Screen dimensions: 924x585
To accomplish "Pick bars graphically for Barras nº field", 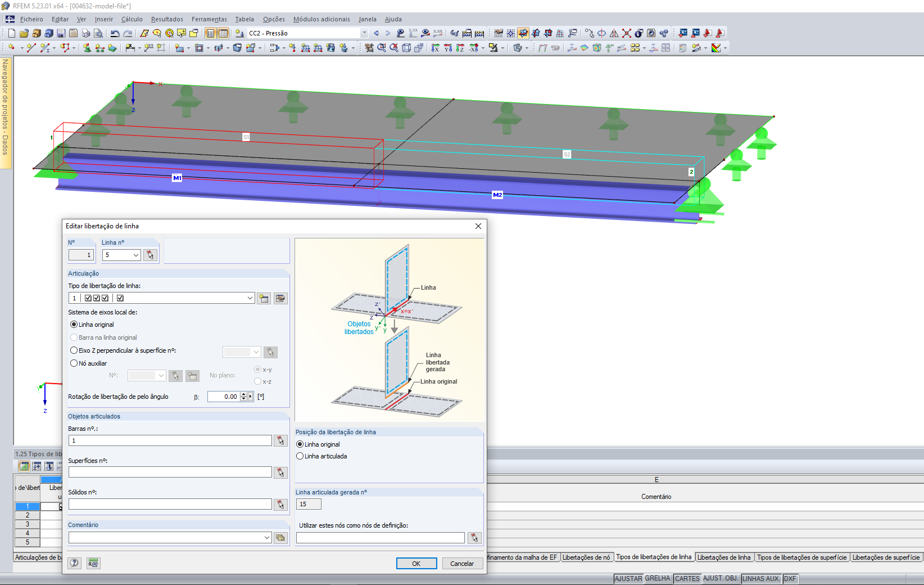I will click(x=280, y=441).
